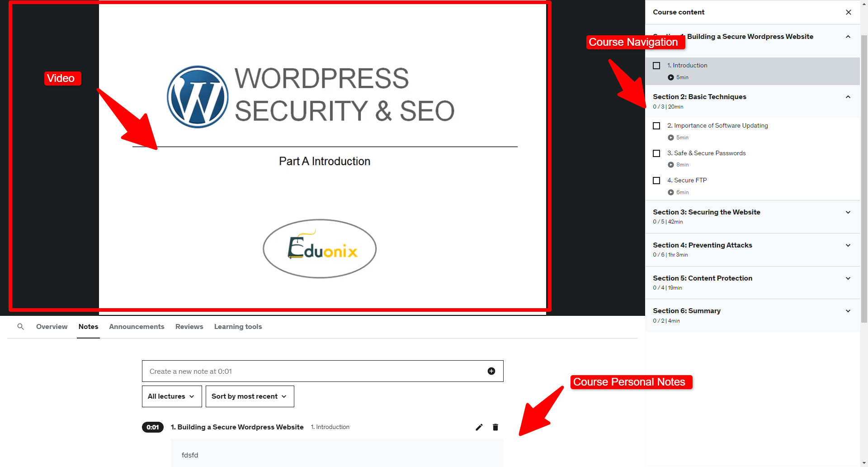Open the Announcements tab

click(x=137, y=327)
